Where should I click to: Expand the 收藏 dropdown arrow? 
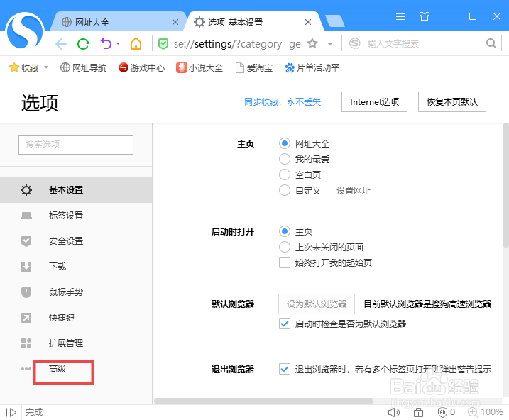[46, 67]
